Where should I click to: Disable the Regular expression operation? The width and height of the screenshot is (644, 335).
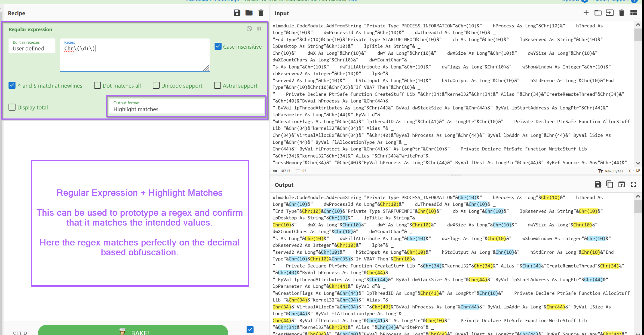[249, 29]
